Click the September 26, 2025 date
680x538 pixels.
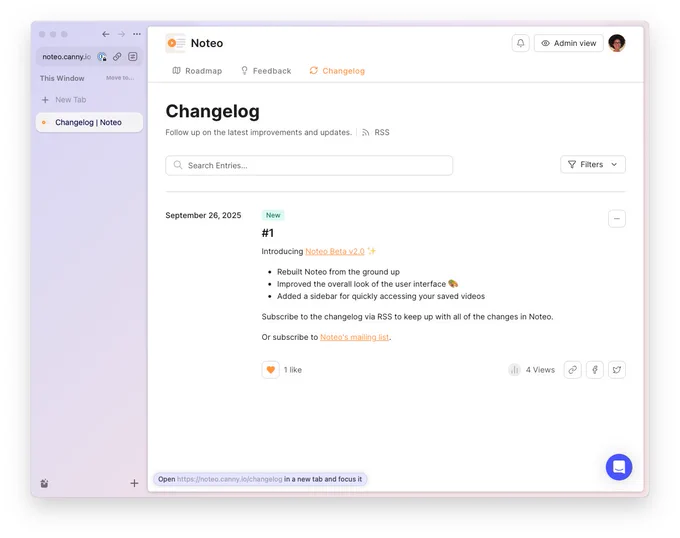click(203, 215)
